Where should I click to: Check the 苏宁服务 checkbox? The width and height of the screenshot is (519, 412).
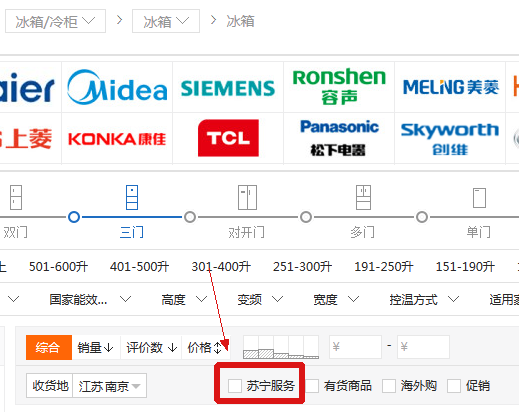(x=235, y=386)
